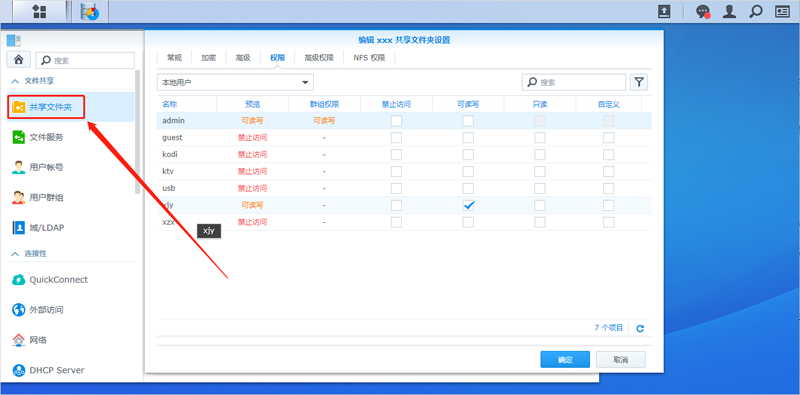Check 禁止访问 for guest

[x=396, y=138]
